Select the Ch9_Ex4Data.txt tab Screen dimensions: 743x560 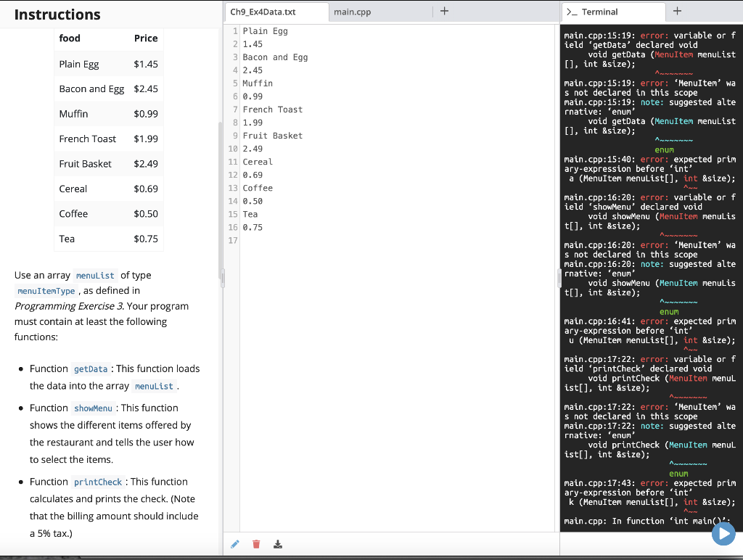click(274, 12)
